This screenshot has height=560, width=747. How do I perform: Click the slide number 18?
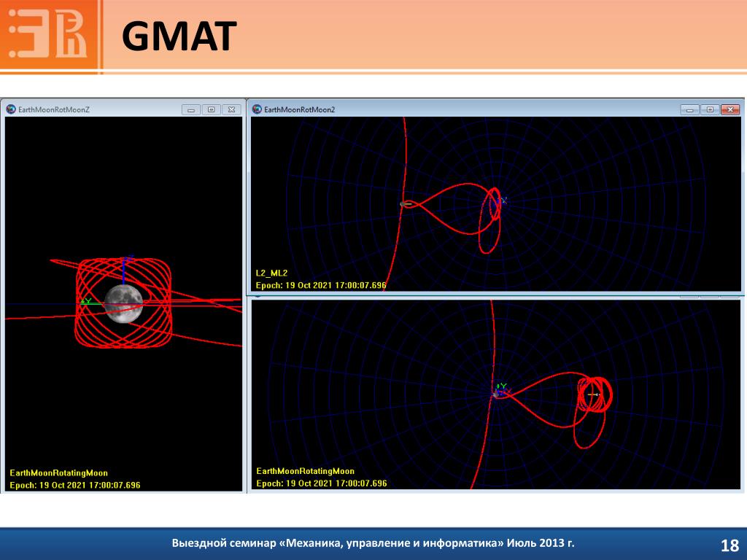(x=729, y=545)
